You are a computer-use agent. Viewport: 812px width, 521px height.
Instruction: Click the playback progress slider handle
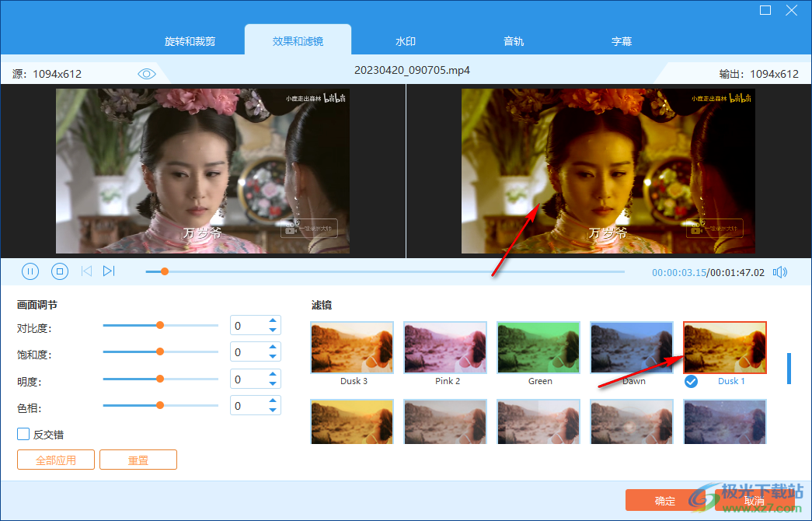(x=165, y=271)
